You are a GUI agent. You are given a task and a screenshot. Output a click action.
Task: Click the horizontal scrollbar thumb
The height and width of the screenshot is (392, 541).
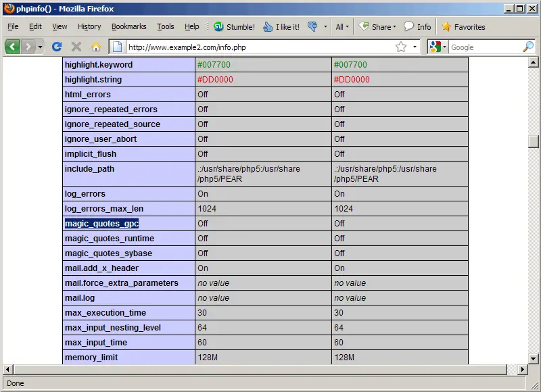[260, 369]
